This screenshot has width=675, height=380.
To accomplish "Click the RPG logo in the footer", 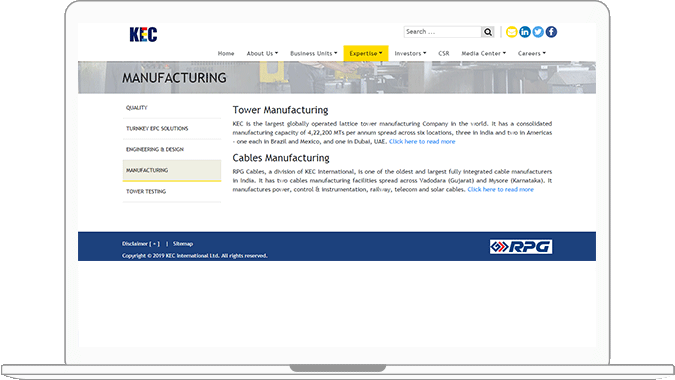I will click(521, 247).
